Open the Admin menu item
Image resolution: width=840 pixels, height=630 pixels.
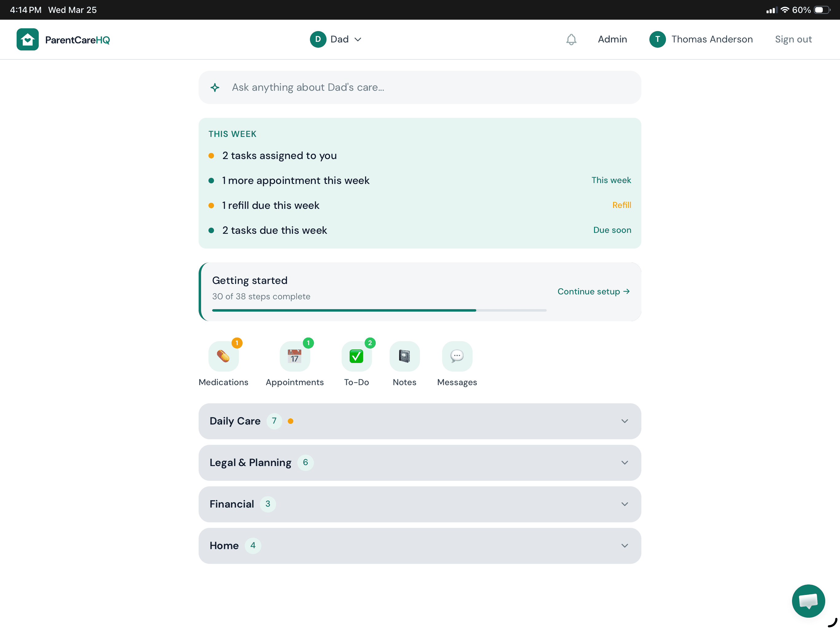pyautogui.click(x=612, y=39)
